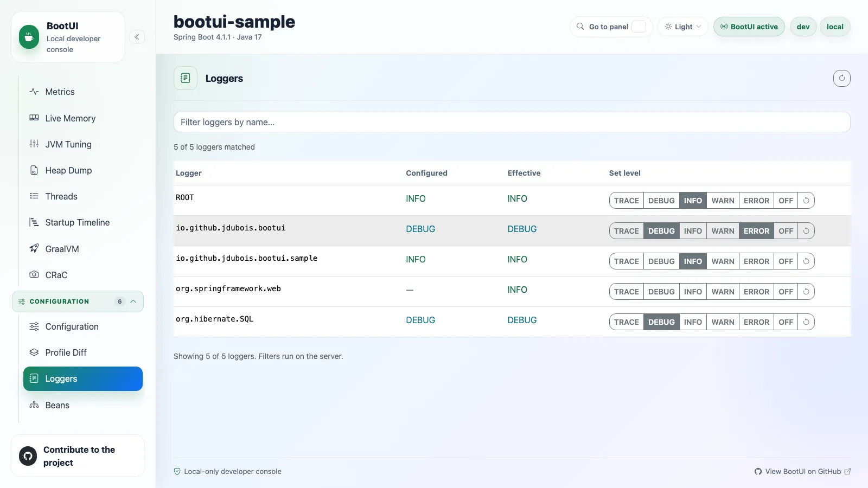Viewport: 868px width, 488px height.
Task: Collapse the CONFIGURATION section
Action: coord(78,301)
